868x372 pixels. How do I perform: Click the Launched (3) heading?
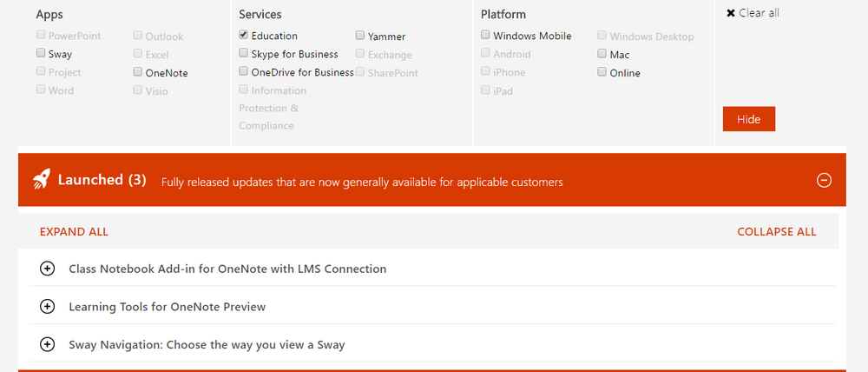(102, 180)
